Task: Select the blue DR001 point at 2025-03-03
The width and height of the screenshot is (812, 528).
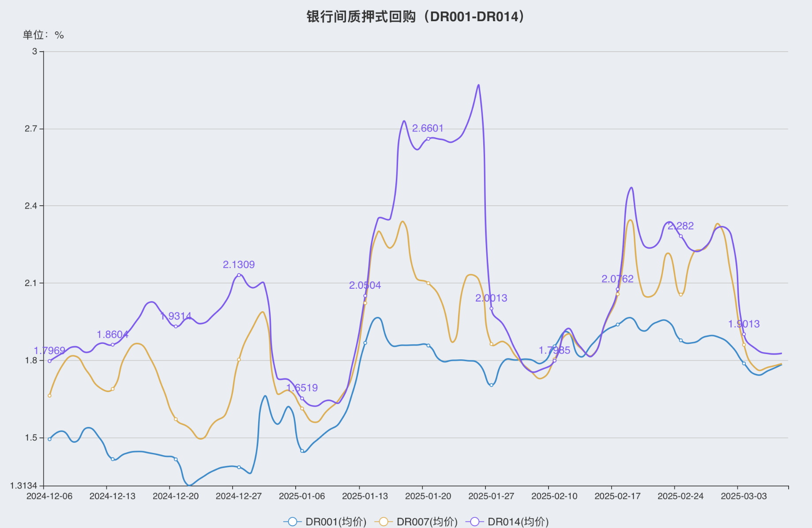Action: (x=744, y=363)
